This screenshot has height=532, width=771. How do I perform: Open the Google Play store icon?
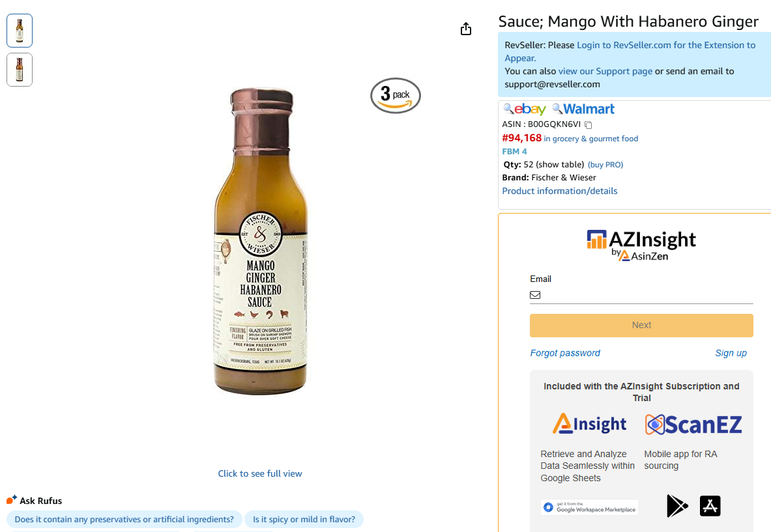pos(676,506)
